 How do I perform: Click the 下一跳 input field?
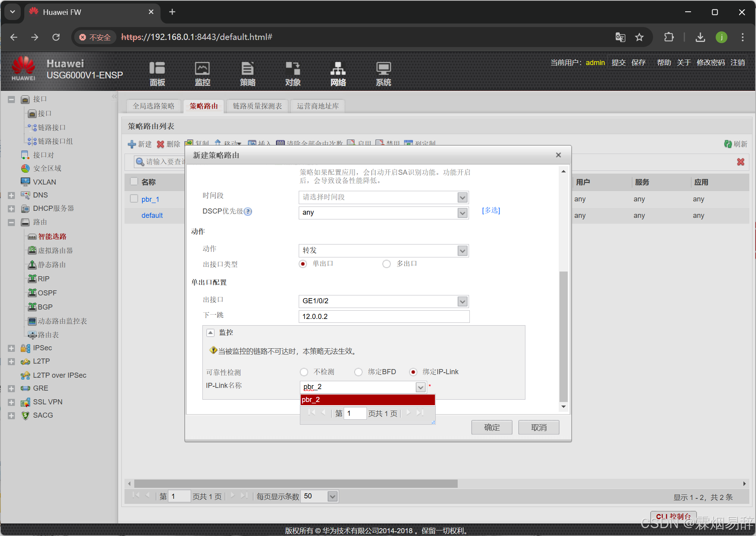tap(384, 317)
